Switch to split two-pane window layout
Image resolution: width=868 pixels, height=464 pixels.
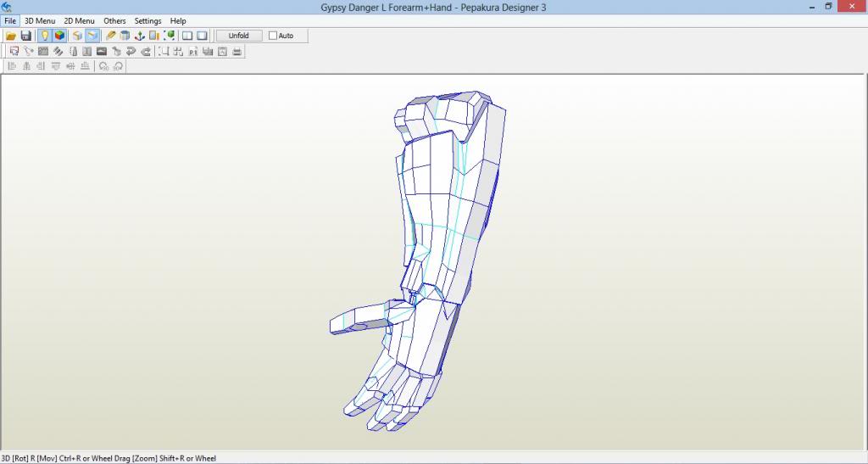click(x=187, y=36)
